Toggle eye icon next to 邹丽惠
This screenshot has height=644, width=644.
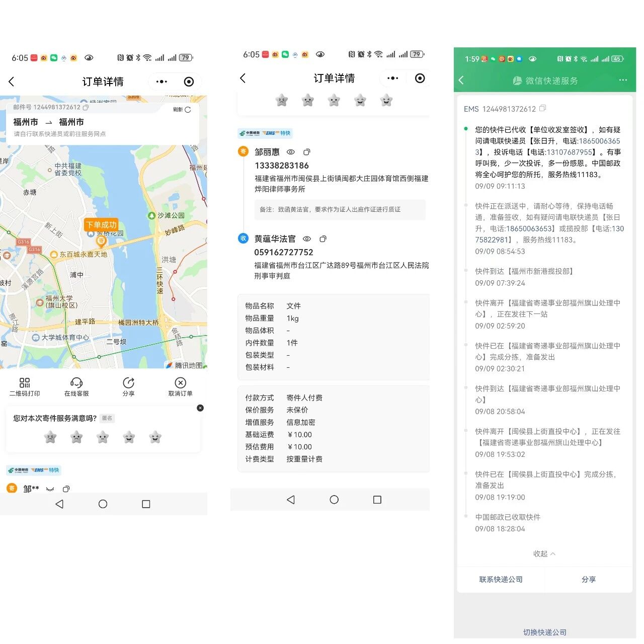[x=290, y=152]
